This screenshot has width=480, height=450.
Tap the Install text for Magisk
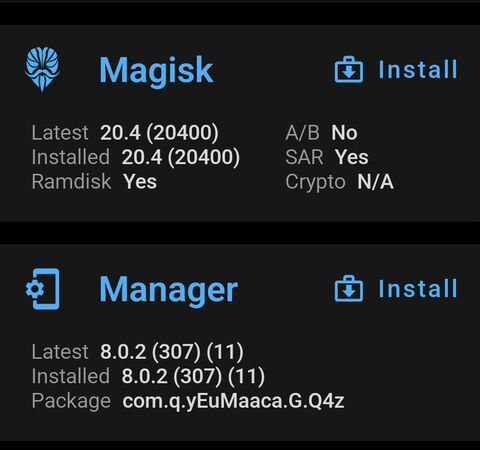pos(418,69)
